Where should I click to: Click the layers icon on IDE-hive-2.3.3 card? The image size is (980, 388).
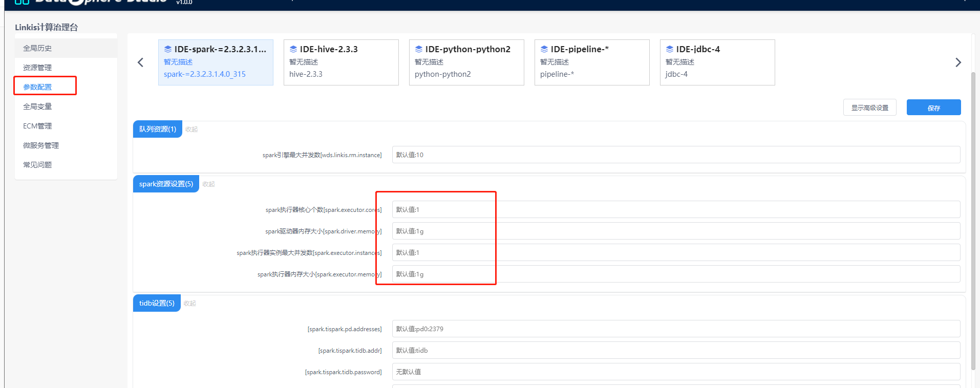pyautogui.click(x=293, y=49)
